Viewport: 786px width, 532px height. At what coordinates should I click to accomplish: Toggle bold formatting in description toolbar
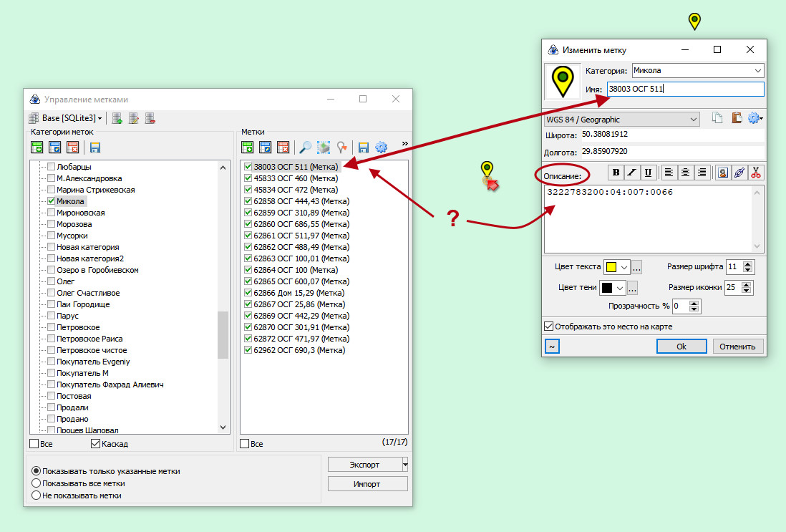(x=616, y=172)
